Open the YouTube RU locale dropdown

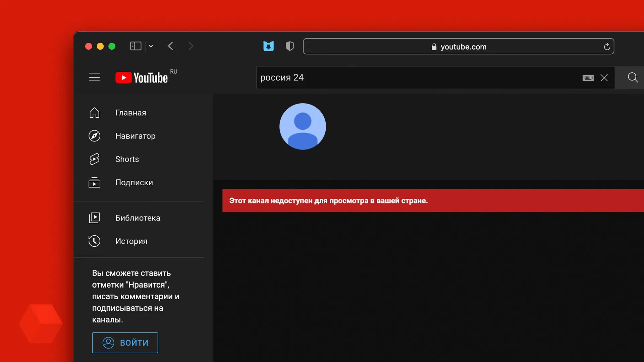click(173, 72)
